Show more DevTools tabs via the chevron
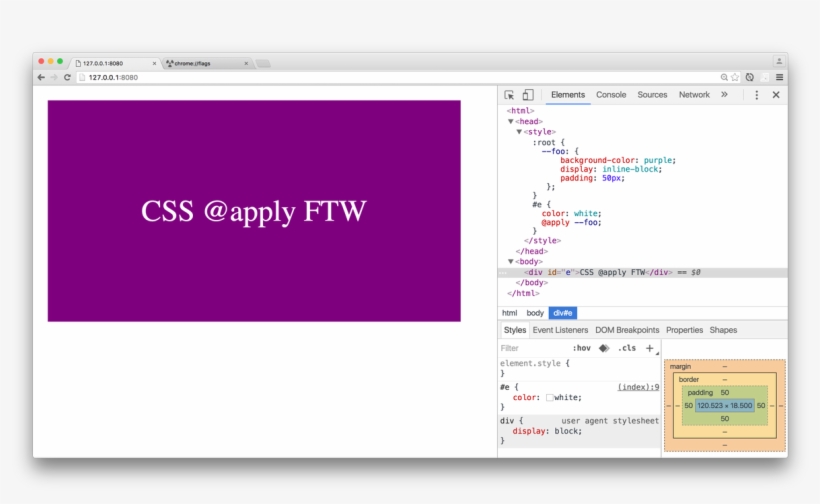Image resolution: width=820 pixels, height=504 pixels. (724, 95)
